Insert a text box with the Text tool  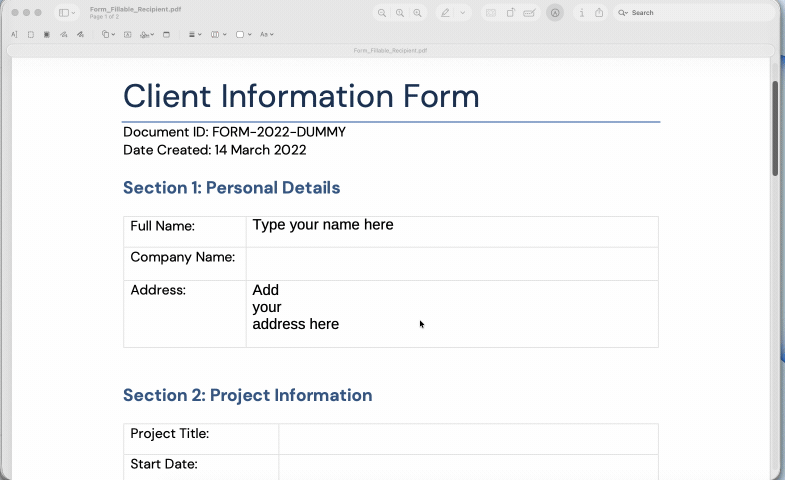pos(128,35)
